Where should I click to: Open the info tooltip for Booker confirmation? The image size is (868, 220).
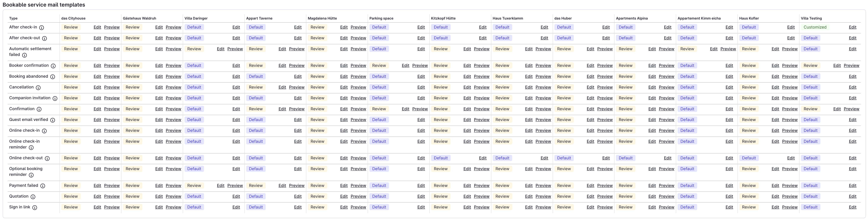tap(53, 66)
